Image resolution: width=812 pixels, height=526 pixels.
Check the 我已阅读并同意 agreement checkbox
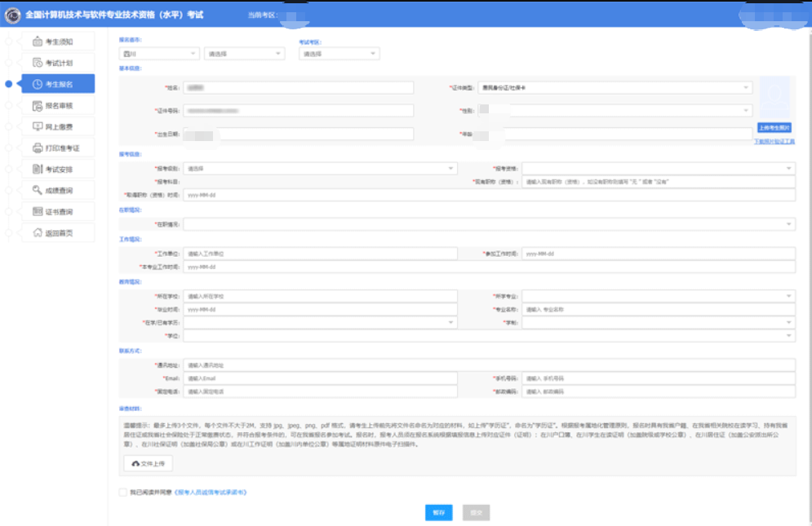click(x=122, y=493)
